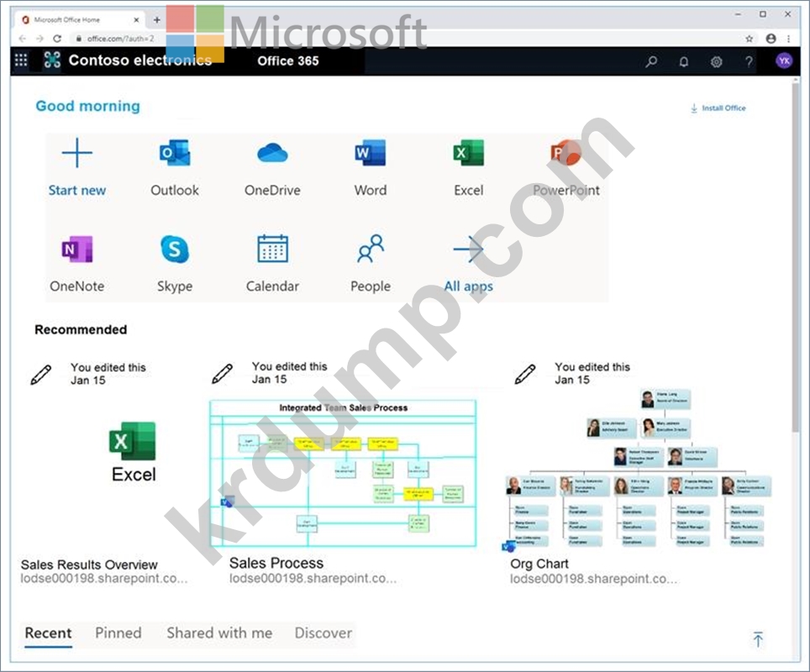Open the settings gear in header
Viewport: 810px width, 672px height.
(x=716, y=62)
